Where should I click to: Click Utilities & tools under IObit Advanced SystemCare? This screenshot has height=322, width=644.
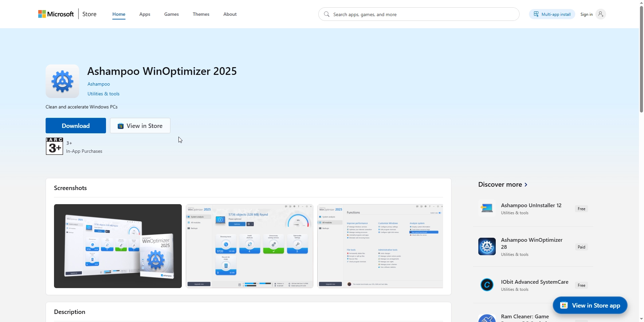pyautogui.click(x=515, y=289)
